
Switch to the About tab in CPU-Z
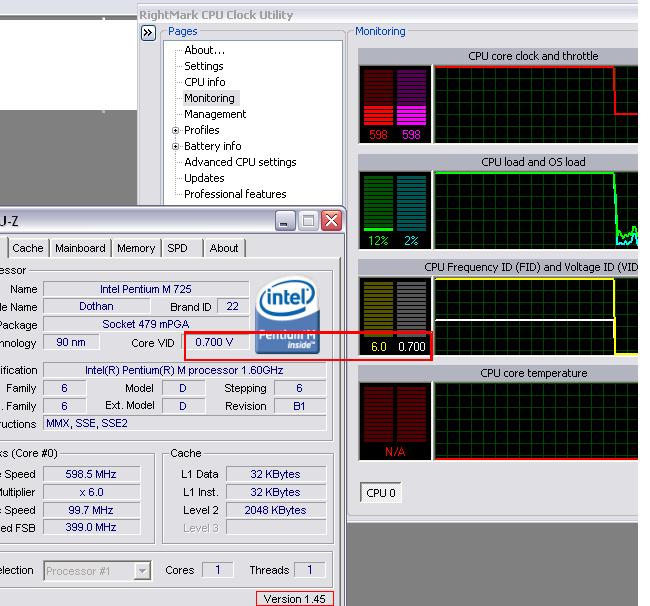point(224,248)
